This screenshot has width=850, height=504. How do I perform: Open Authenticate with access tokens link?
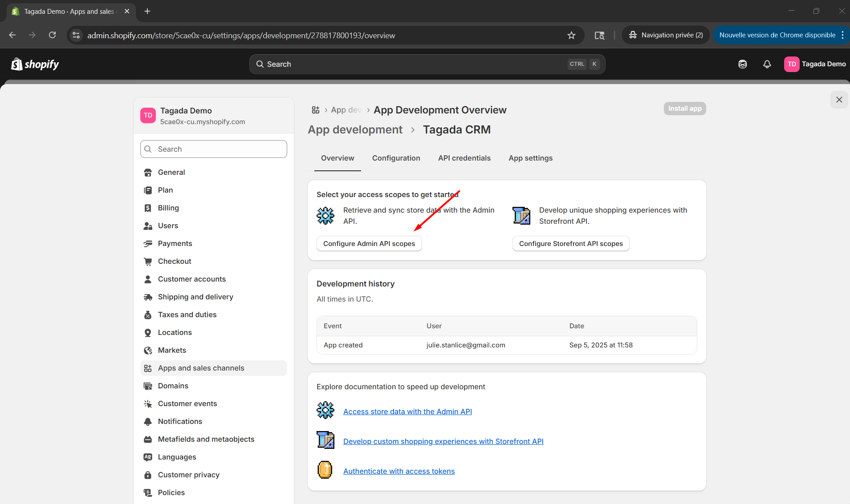[x=399, y=471]
